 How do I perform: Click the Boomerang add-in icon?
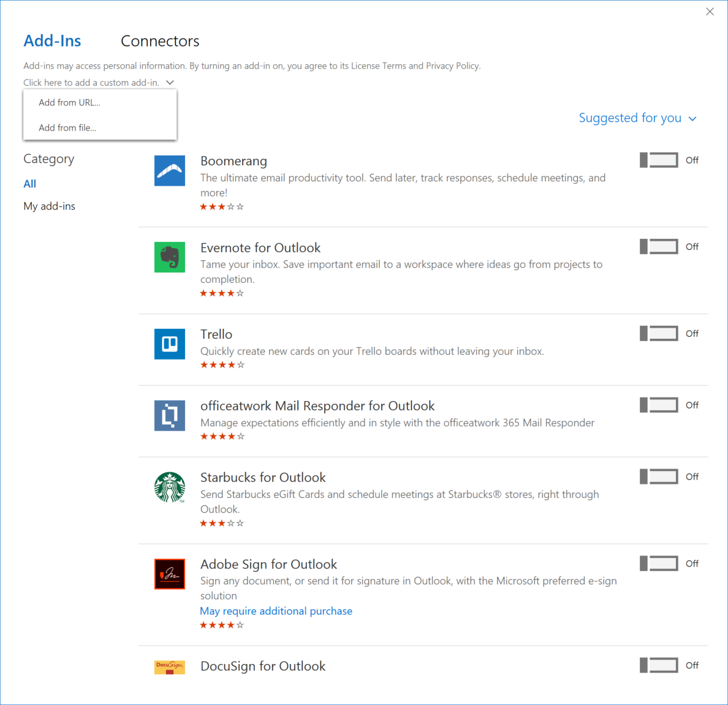(x=170, y=171)
